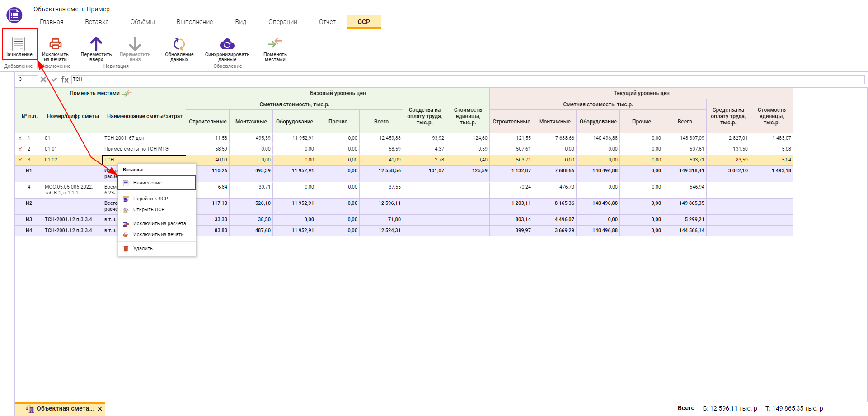
Task: Click the formula field containing ТСН
Action: point(468,80)
